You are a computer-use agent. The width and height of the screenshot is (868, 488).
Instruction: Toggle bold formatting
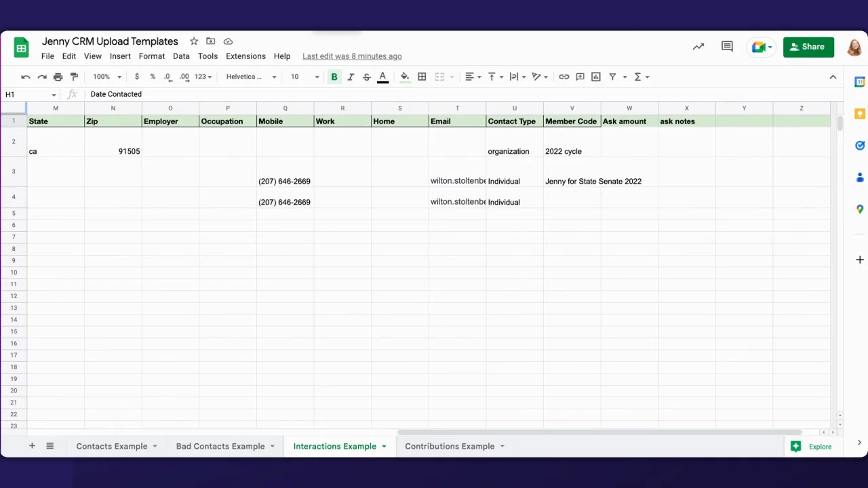[x=334, y=77]
